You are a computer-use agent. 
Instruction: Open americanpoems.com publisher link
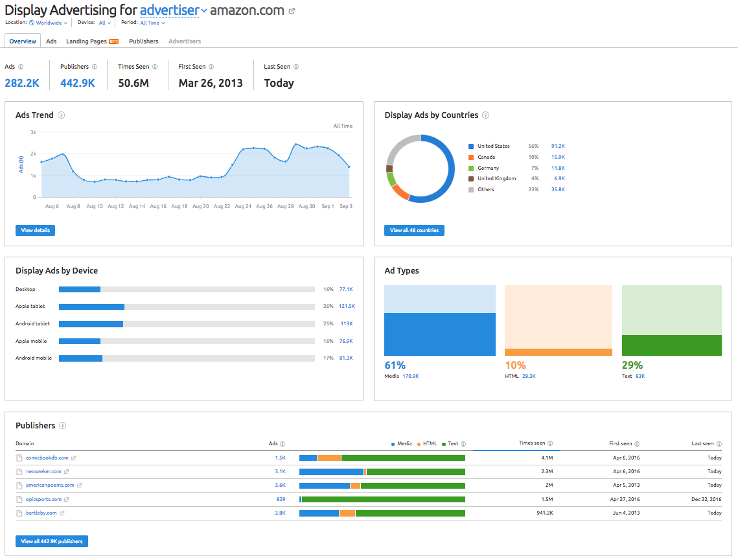[50, 485]
